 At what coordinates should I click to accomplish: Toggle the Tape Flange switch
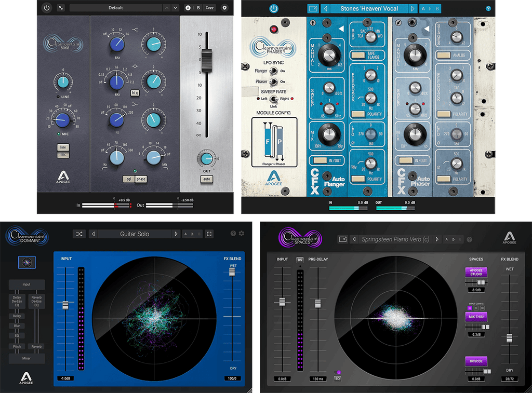[x=358, y=55]
